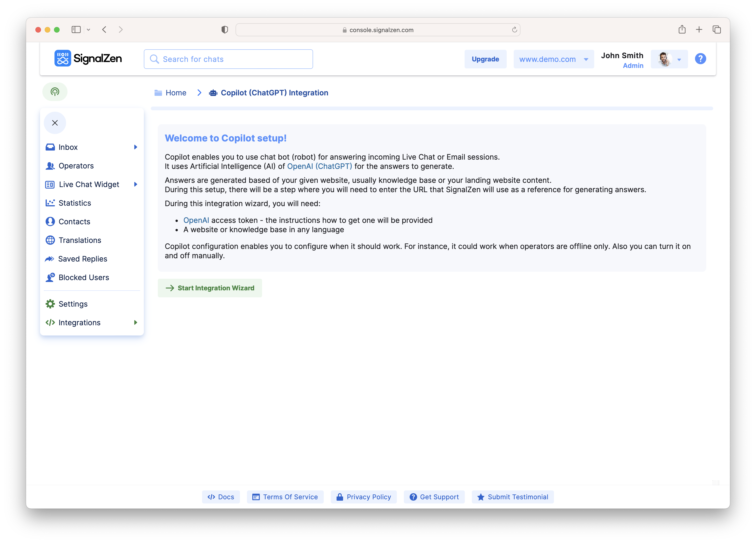Click Start Integration Wizard button
This screenshot has height=543, width=756.
(210, 288)
